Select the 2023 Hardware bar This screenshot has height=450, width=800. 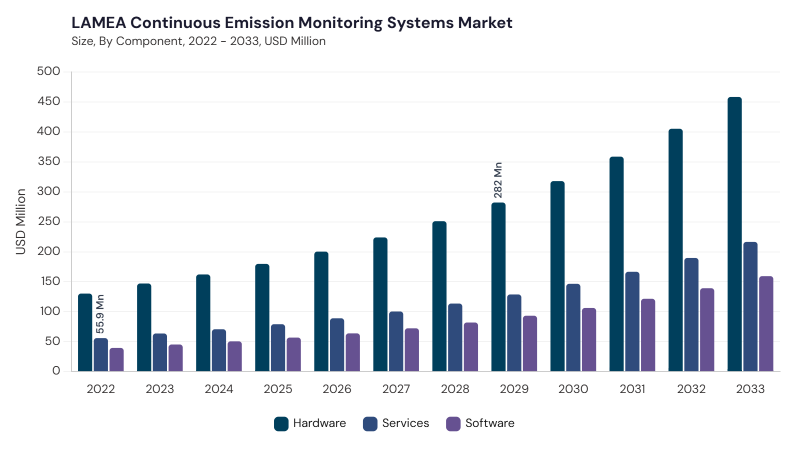144,327
